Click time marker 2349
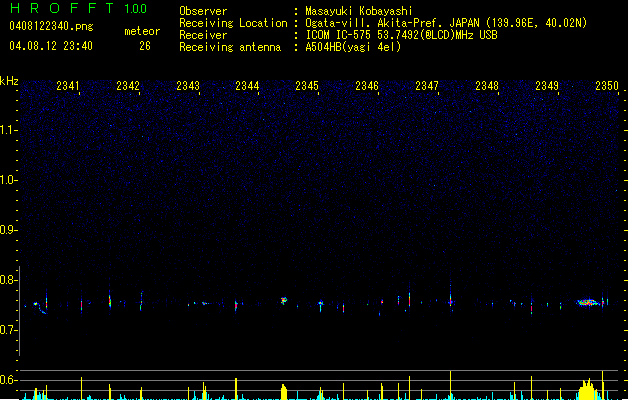Screen dimensions: 629x400 547,86
